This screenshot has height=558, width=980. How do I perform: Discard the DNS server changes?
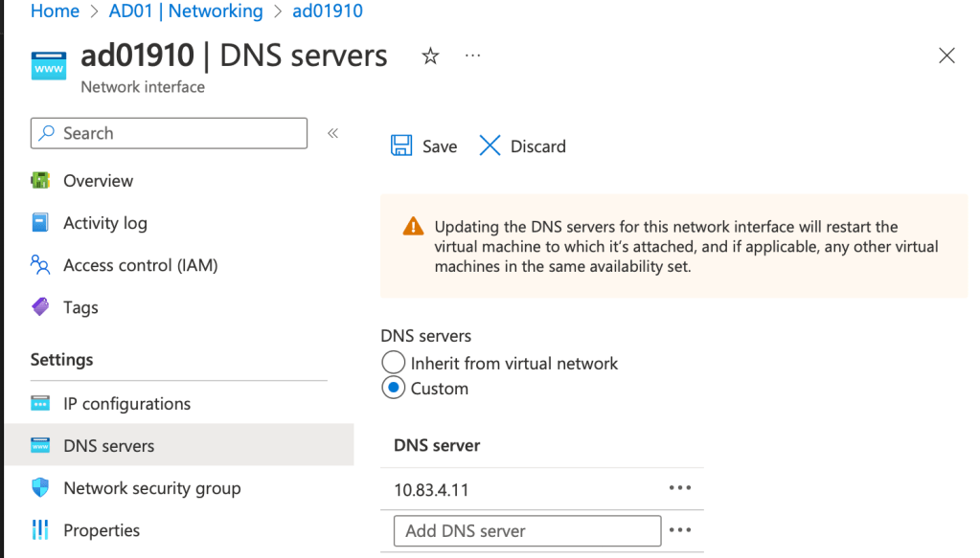point(523,146)
